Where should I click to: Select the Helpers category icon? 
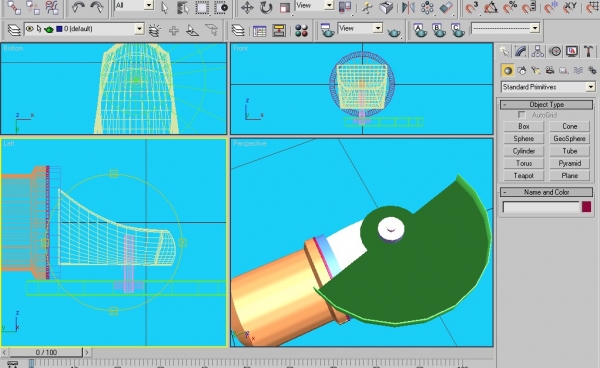pos(564,70)
